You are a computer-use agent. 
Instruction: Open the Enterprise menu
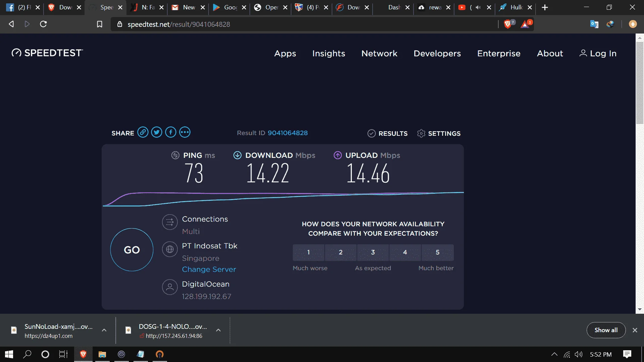(x=499, y=53)
